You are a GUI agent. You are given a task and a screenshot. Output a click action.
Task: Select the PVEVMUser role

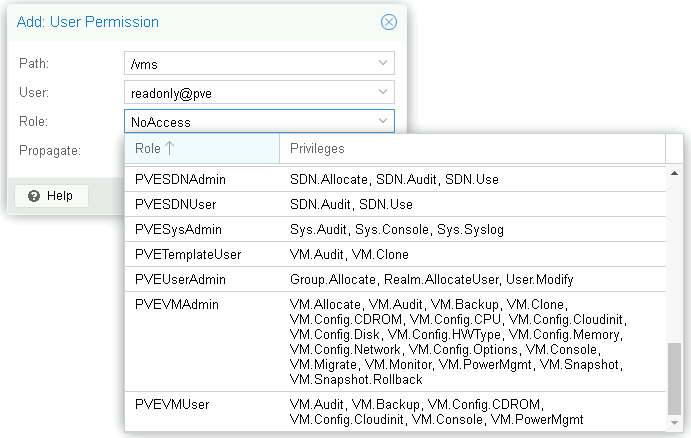(x=174, y=404)
